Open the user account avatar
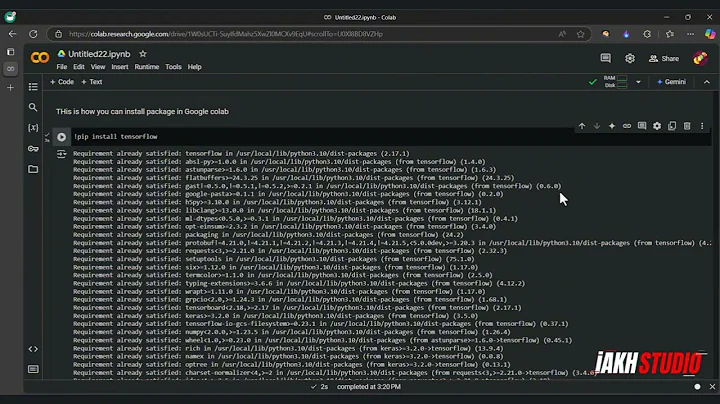This screenshot has width=720, height=404. point(700,58)
